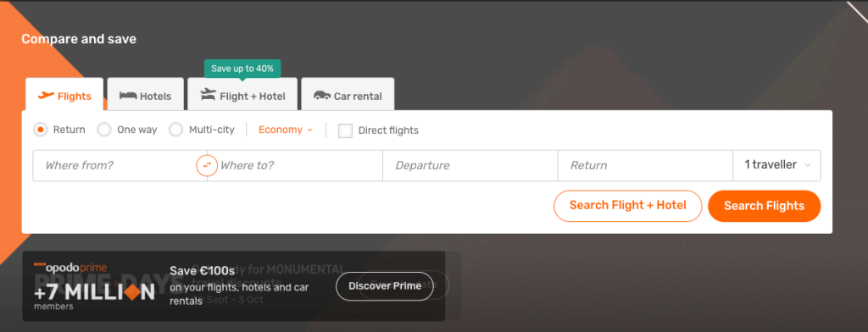Open the Return date field
Screen dimensions: 868x332
tap(645, 165)
